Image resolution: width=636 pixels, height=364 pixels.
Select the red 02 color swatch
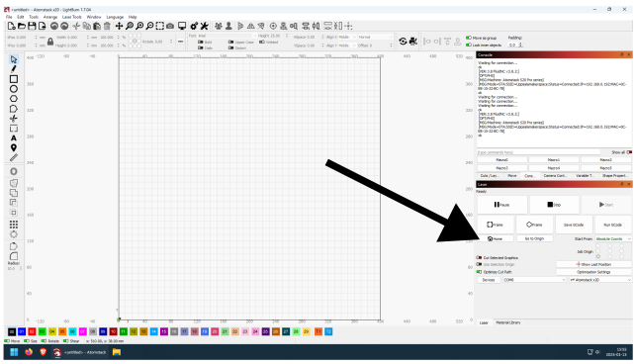pos(32,332)
